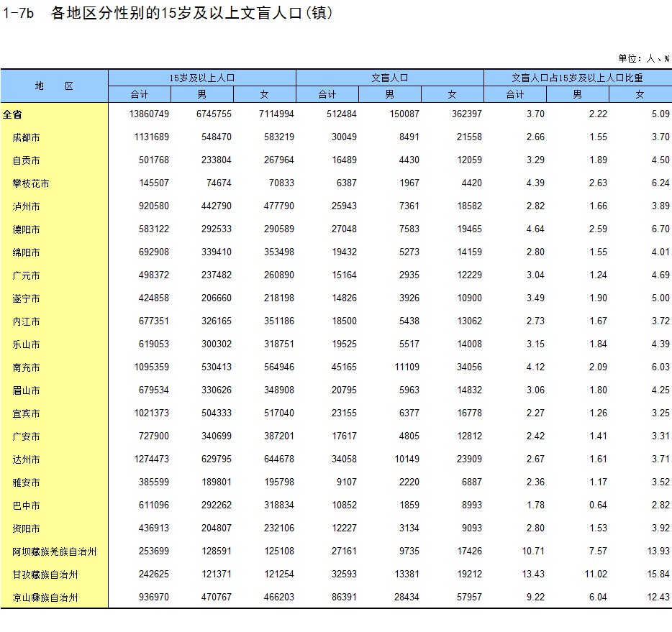Click the 德阳市 row label
The image size is (672, 632).
[x=26, y=229]
